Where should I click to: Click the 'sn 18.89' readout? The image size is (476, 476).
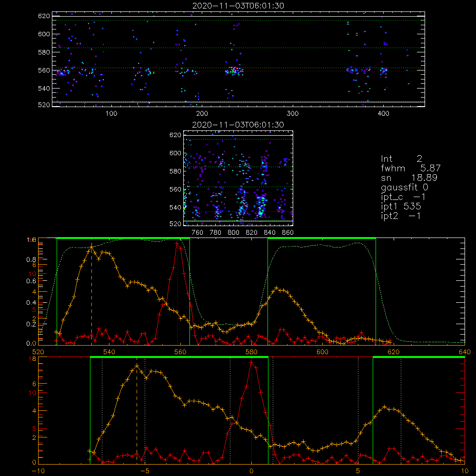coord(409,178)
